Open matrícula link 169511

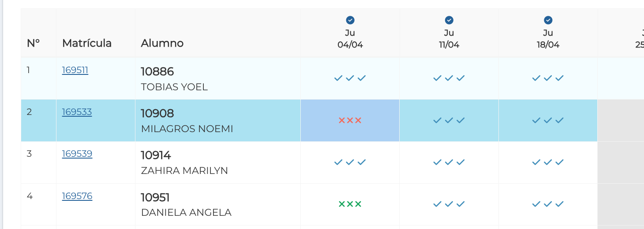click(x=75, y=70)
